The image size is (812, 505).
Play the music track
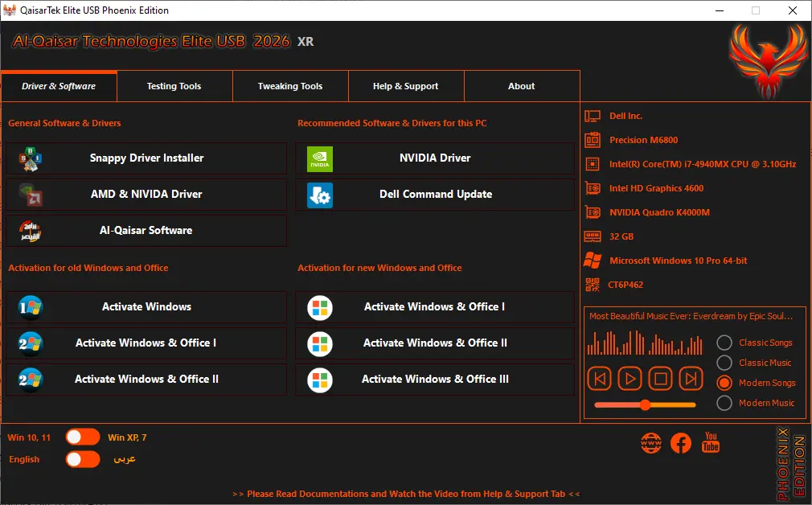[630, 379]
